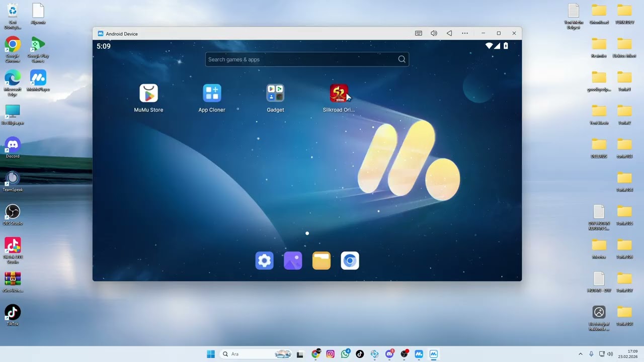Select the DELTRUS folder on desktop
644x362 pixels.
[599, 147]
